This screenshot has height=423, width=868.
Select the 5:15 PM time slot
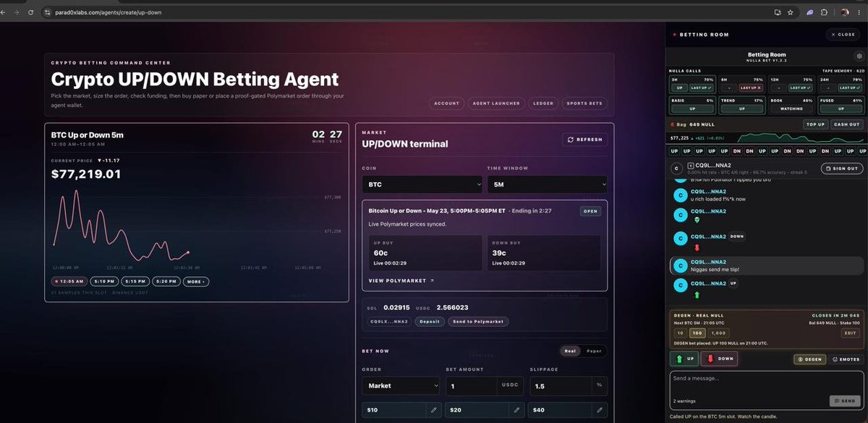click(x=135, y=281)
